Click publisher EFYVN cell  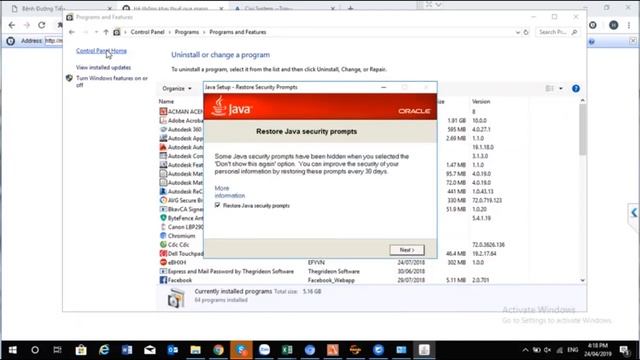pyautogui.click(x=316, y=262)
